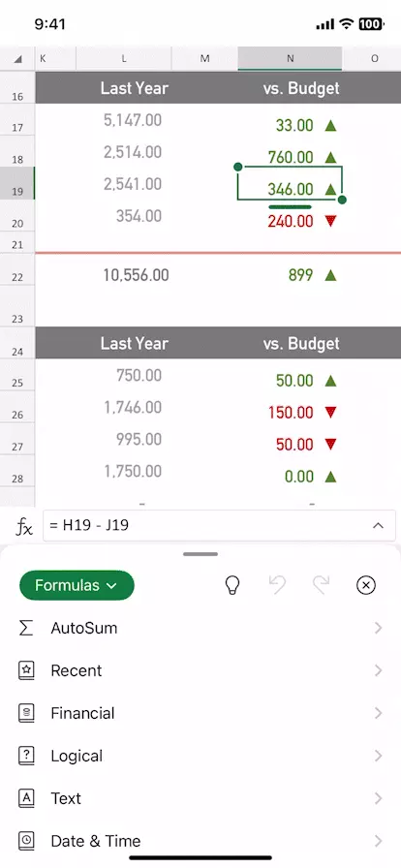Tap the fx function icon
The height and width of the screenshot is (868, 401).
pos(23,526)
